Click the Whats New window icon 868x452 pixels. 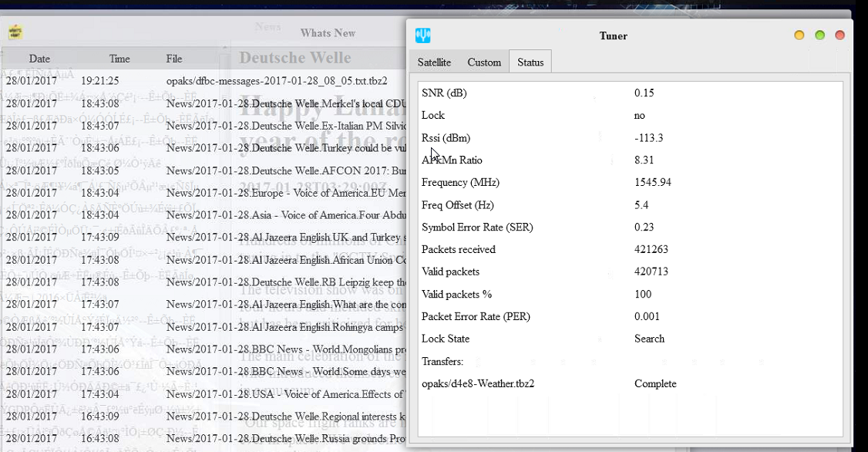pyautogui.click(x=15, y=32)
